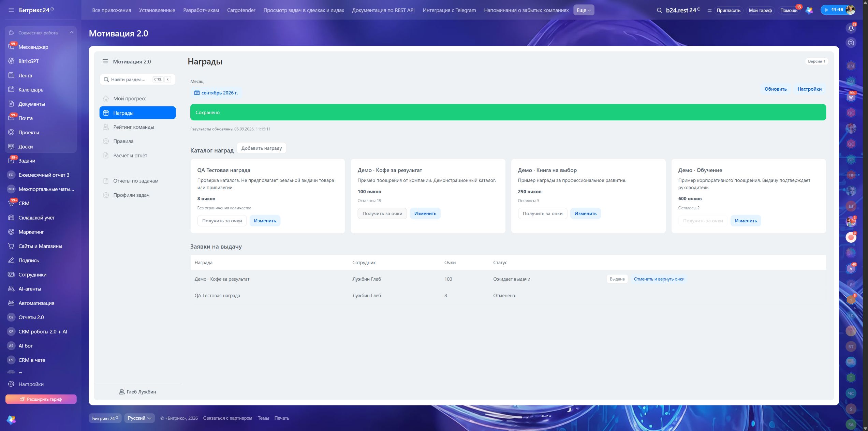Click the search magnifier in top bar
The width and height of the screenshot is (868, 431).
click(x=659, y=10)
